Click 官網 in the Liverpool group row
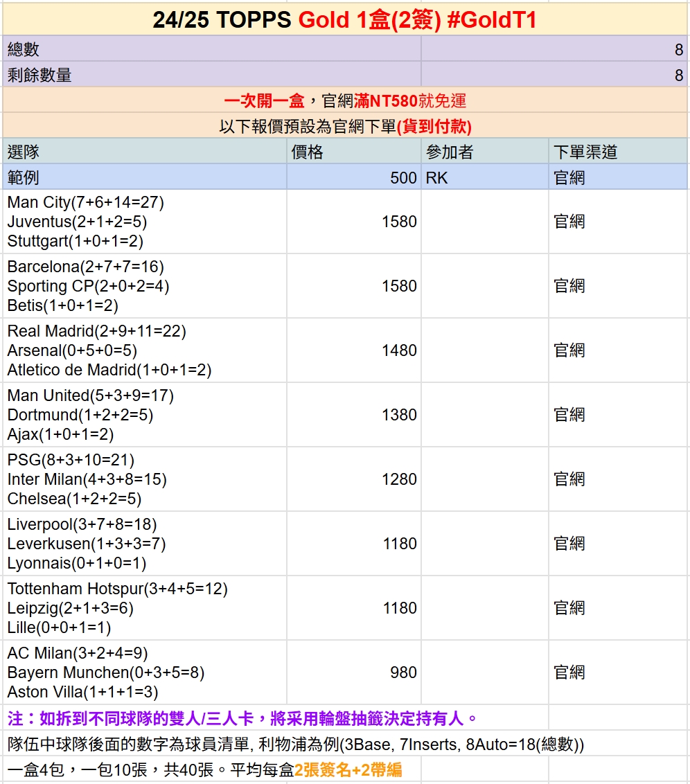This screenshot has width=690, height=784. [618, 544]
